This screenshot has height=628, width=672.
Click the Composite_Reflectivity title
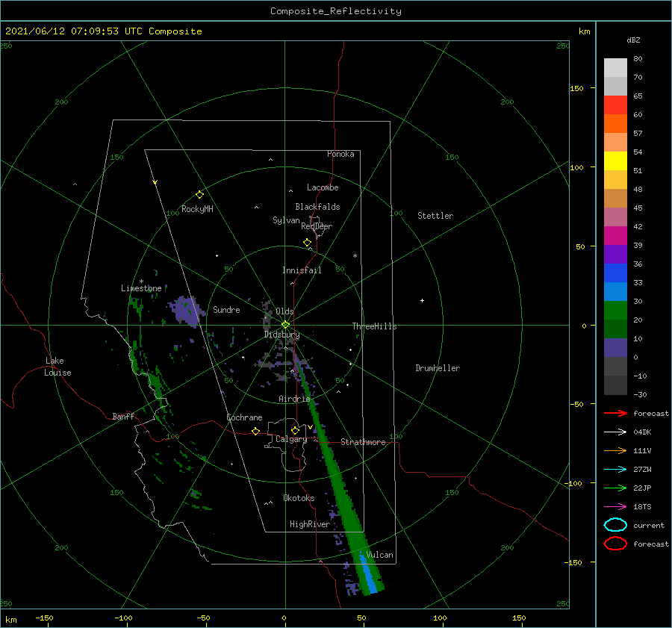click(335, 11)
